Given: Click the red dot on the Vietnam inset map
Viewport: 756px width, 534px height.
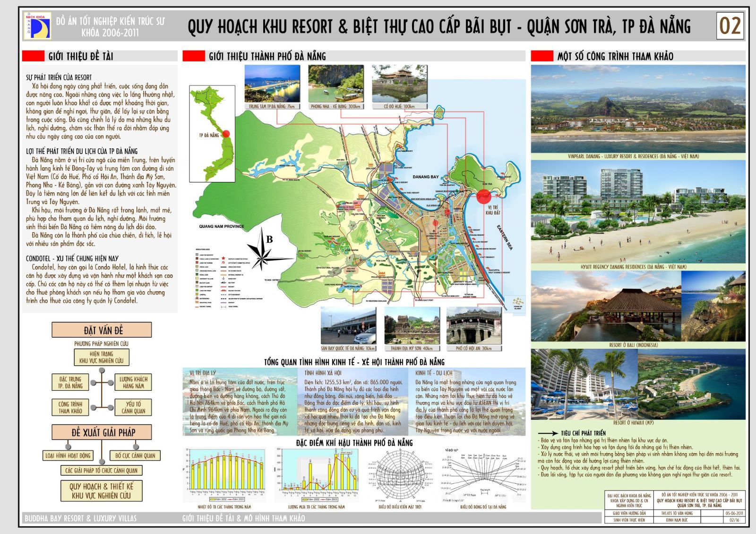Looking at the screenshot, I should click(226, 134).
